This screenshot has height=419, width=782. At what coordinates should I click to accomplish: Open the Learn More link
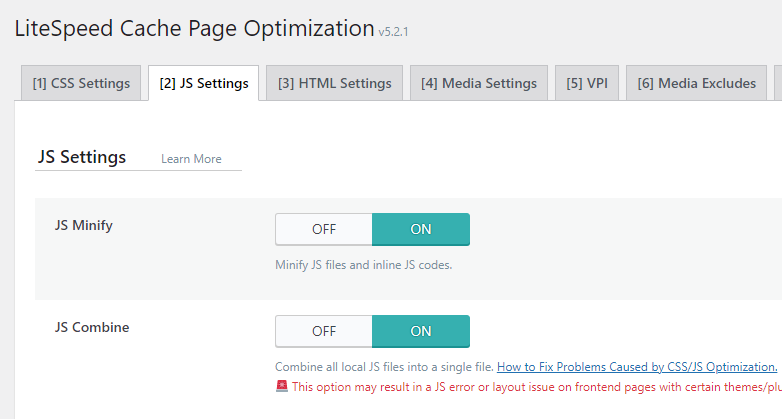click(x=191, y=159)
